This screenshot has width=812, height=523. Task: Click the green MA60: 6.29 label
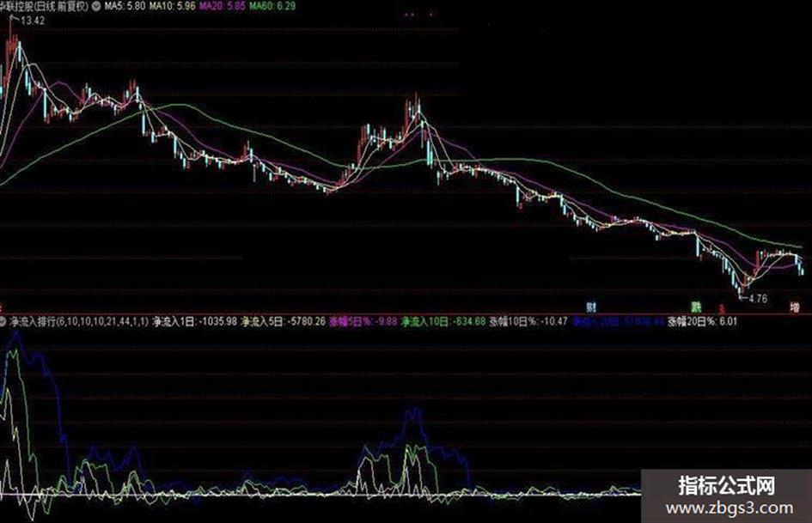pyautogui.click(x=272, y=6)
